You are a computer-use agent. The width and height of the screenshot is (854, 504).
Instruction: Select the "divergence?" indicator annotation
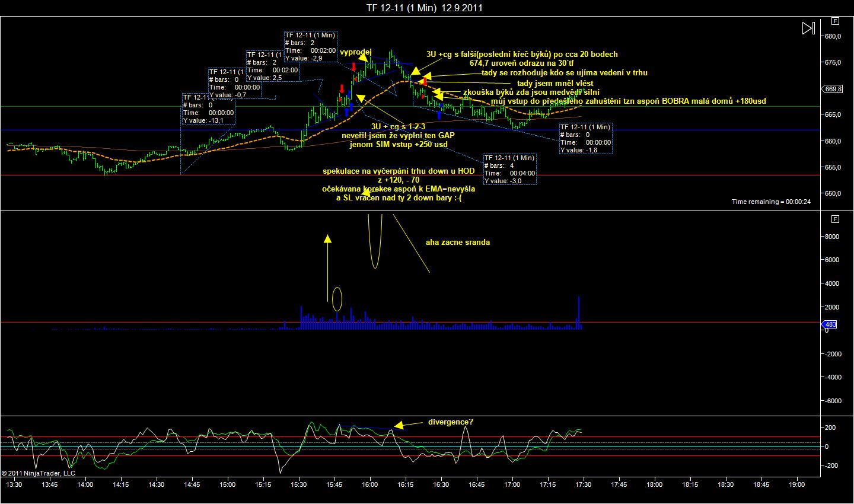click(x=451, y=423)
